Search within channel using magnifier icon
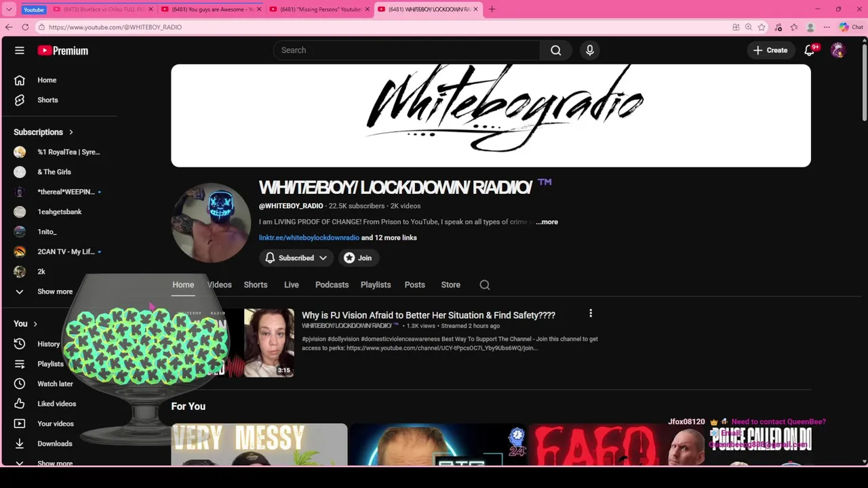Image resolution: width=868 pixels, height=488 pixels. pyautogui.click(x=485, y=285)
